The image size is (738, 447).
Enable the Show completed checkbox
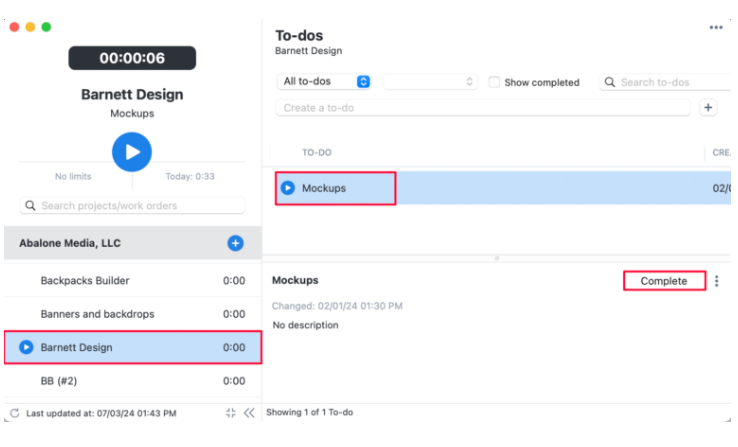[495, 82]
